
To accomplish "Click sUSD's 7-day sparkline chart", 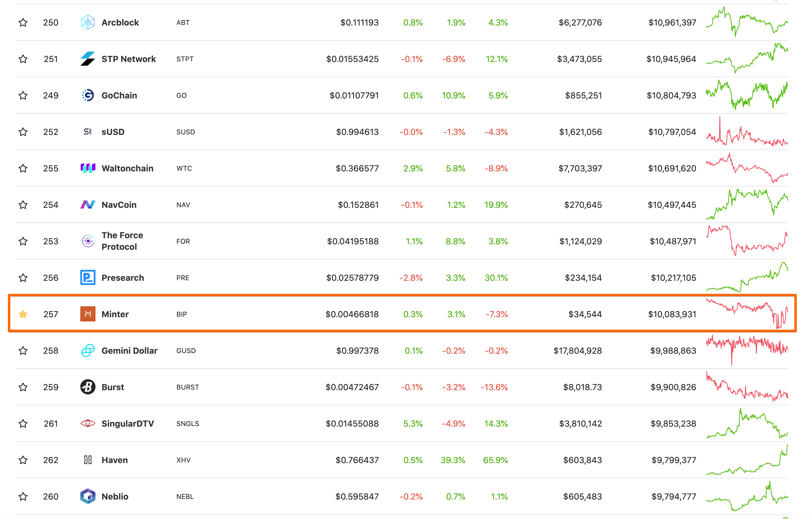I will pos(747,132).
